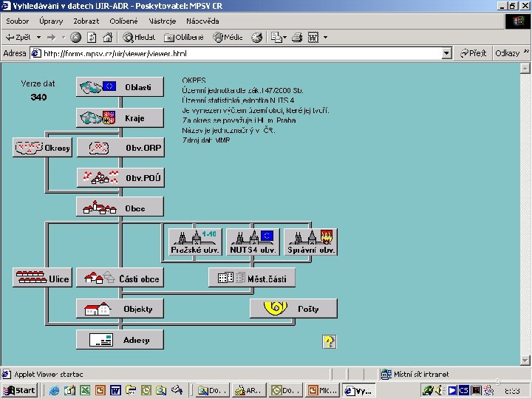Click the Přejít go button

(x=474, y=53)
